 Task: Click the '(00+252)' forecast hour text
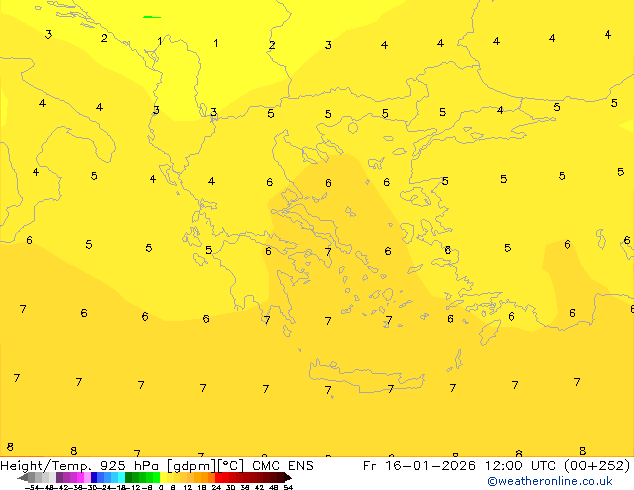(x=596, y=466)
